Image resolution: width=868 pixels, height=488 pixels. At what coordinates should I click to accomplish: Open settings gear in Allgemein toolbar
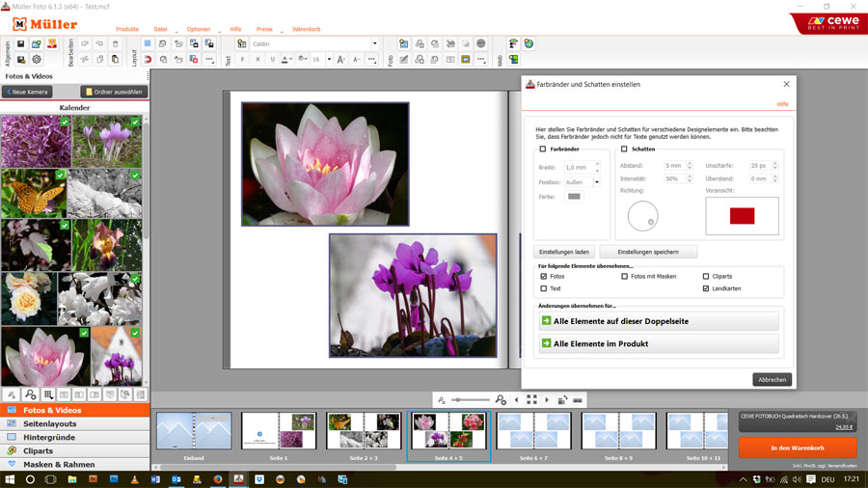[x=37, y=59]
